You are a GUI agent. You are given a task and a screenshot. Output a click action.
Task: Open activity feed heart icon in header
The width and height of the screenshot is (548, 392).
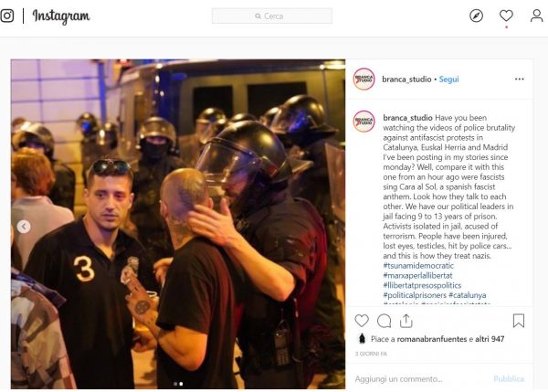506,16
